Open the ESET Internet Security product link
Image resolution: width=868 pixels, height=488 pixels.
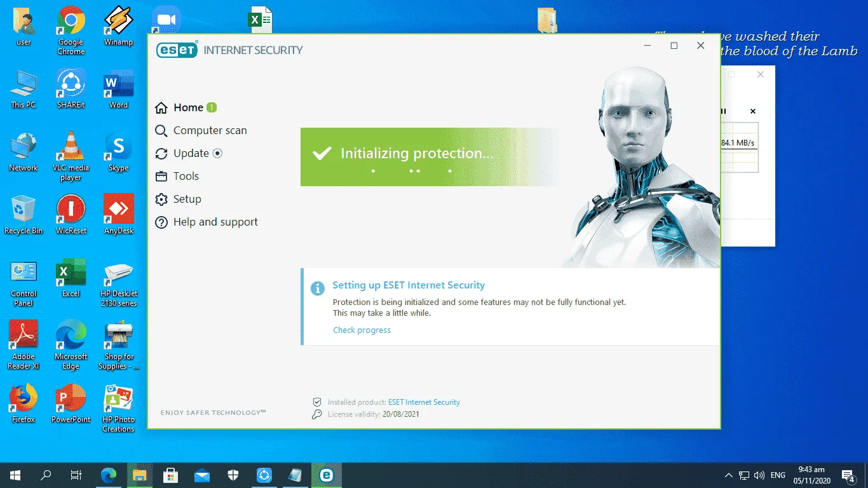pos(424,402)
